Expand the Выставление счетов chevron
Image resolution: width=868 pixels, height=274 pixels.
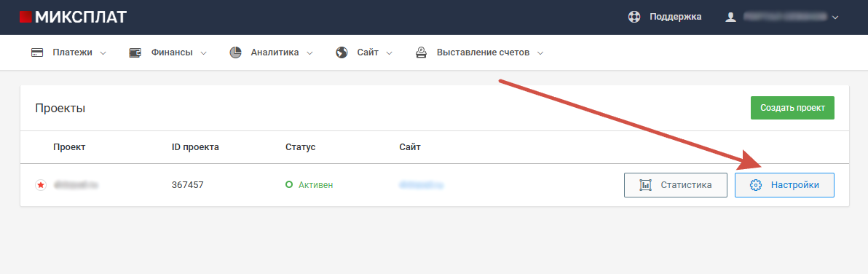[x=540, y=54]
